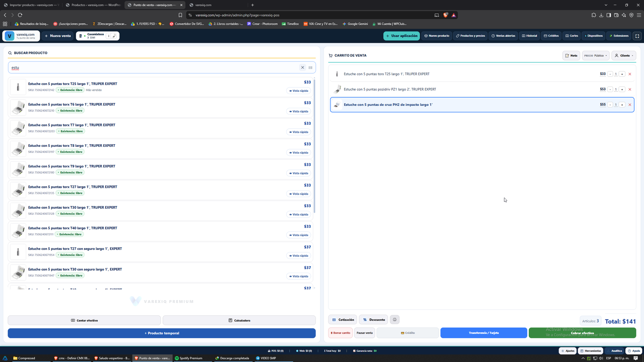Pay with Transferencia / Tarjeta

click(484, 333)
